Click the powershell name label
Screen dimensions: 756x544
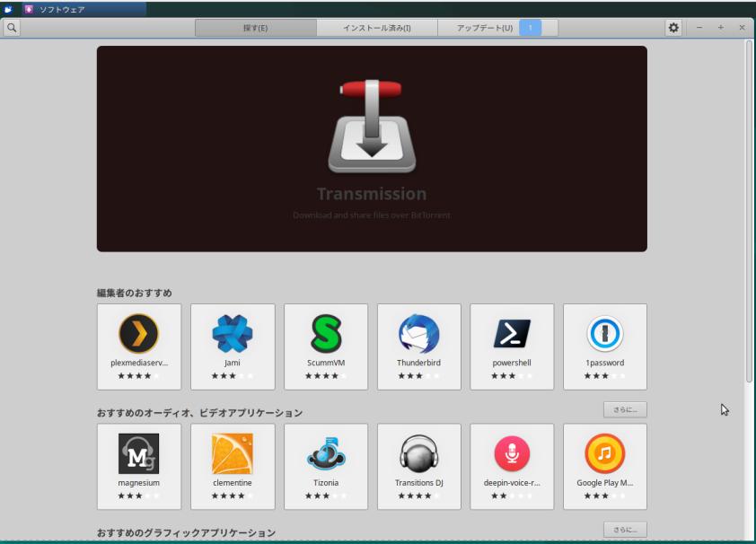(512, 363)
